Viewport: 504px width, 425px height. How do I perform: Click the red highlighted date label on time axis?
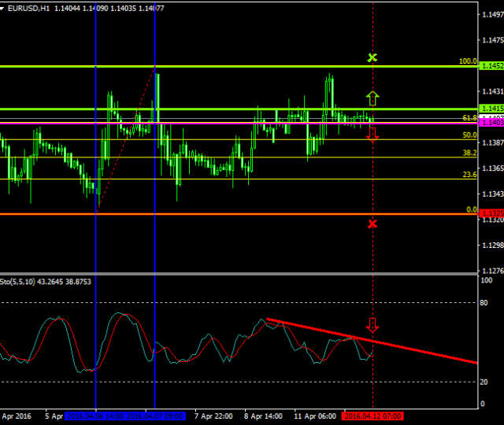[x=372, y=415]
